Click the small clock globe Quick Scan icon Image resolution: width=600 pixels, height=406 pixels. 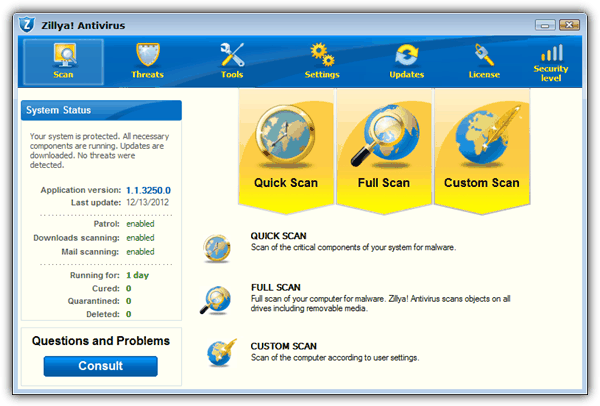(x=217, y=248)
